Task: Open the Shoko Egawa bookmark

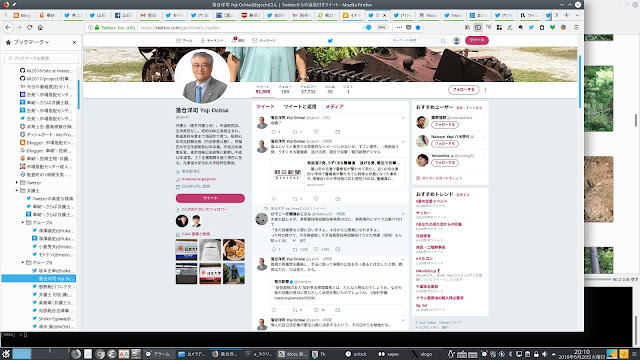Action: (x=53, y=318)
